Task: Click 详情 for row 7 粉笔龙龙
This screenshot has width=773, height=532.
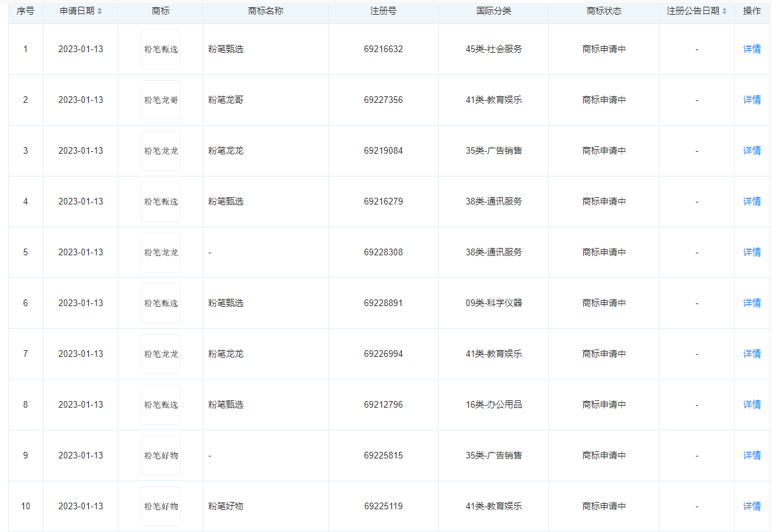Action: point(752,354)
